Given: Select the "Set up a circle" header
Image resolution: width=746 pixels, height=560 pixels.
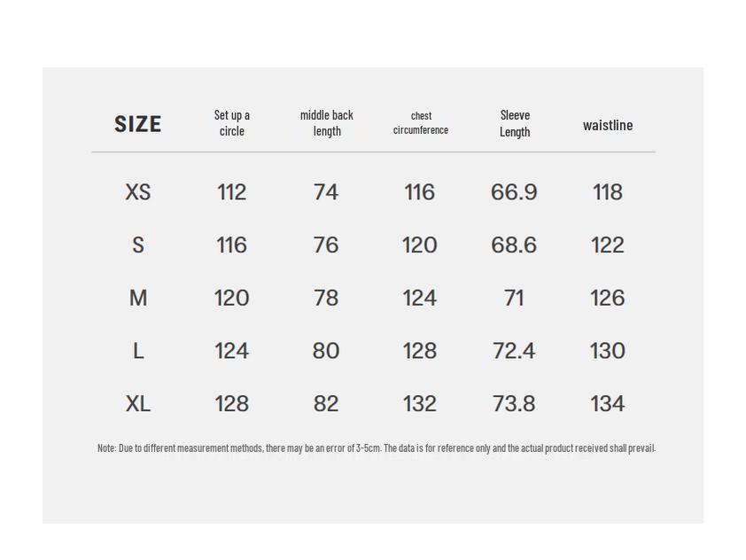Looking at the screenshot, I should 232,123.
